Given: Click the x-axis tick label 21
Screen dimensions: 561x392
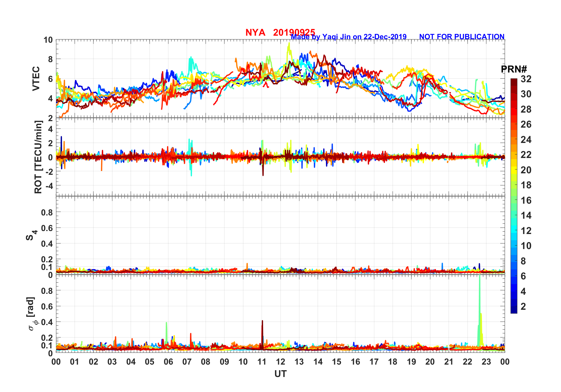Looking at the screenshot, I should pos(449,362).
